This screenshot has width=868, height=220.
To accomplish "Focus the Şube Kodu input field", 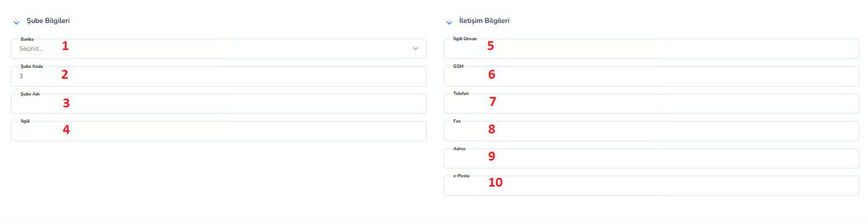I will click(x=219, y=76).
